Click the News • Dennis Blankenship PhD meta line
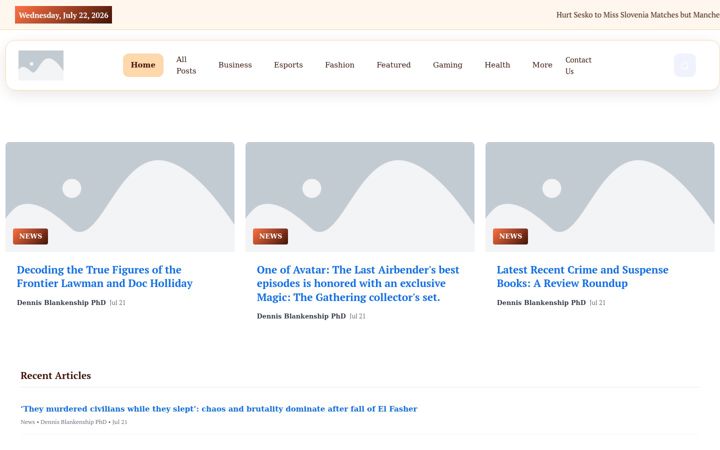Image resolution: width=720 pixels, height=450 pixels. 74,422
